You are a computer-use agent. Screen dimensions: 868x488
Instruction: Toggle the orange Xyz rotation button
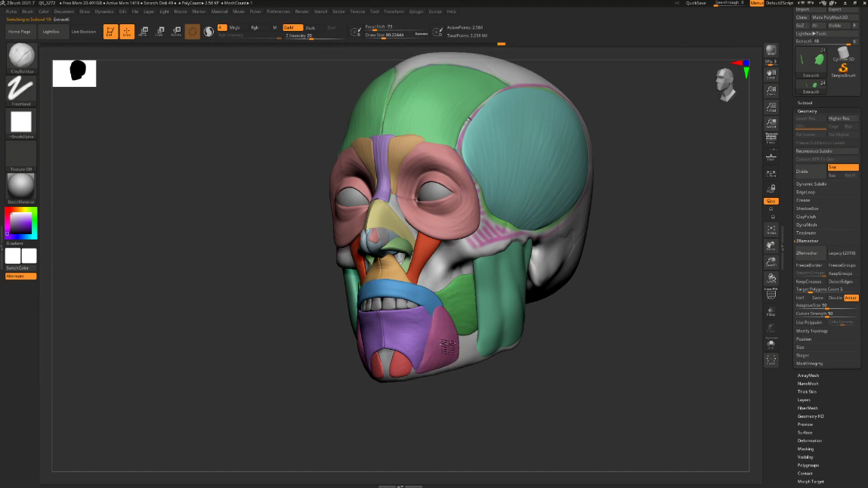771,201
